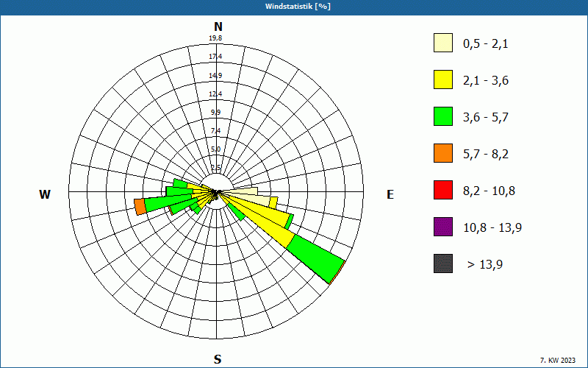Click the orange segment of the west-southwest bar
588x368 pixels.
140,207
